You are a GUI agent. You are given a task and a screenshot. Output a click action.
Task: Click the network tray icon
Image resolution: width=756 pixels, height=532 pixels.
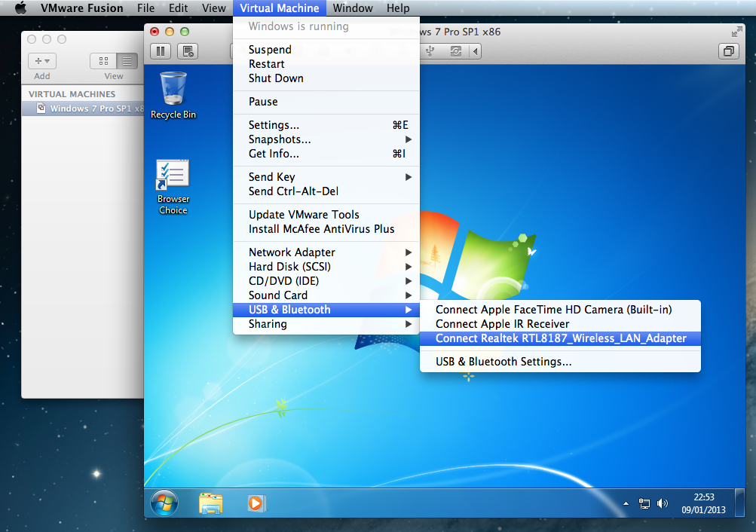click(x=644, y=503)
